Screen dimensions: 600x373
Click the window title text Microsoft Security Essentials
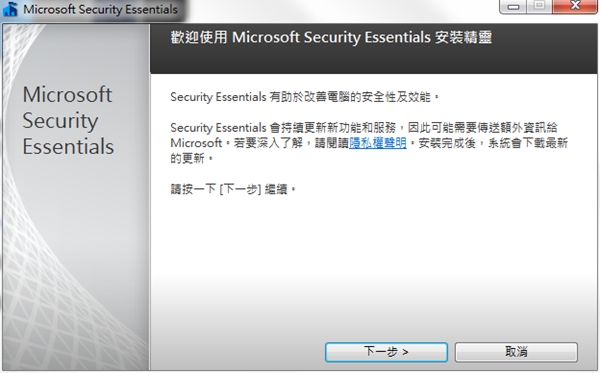100,9
